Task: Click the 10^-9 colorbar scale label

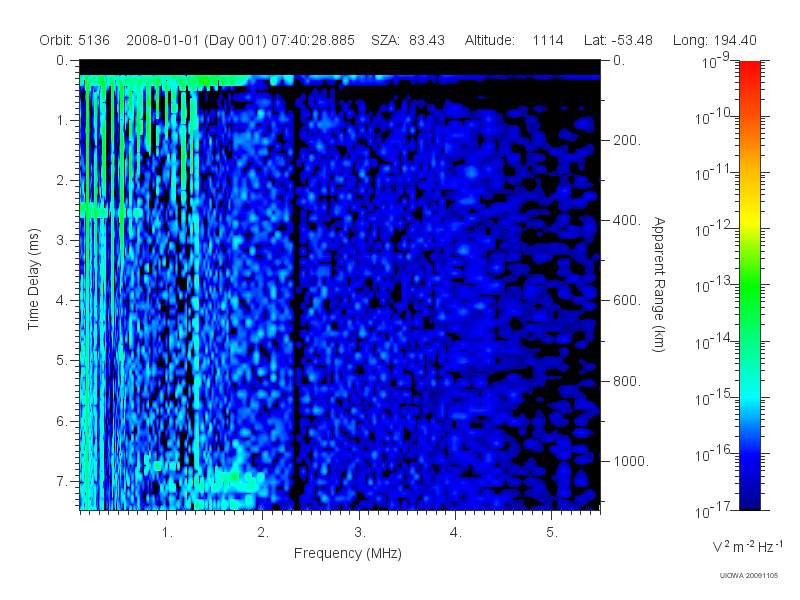Action: pos(716,61)
